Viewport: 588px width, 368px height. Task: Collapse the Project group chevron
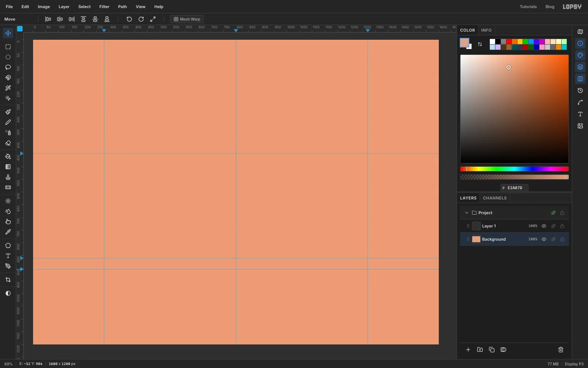point(467,213)
